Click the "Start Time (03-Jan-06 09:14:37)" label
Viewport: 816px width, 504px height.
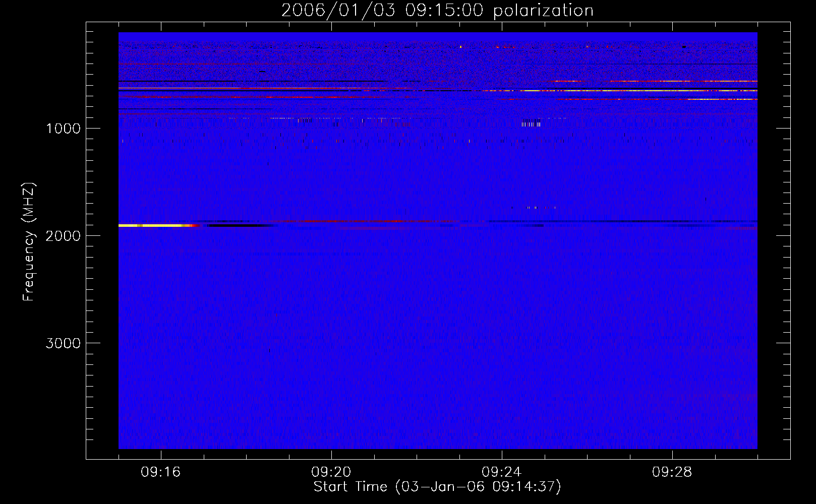click(437, 487)
